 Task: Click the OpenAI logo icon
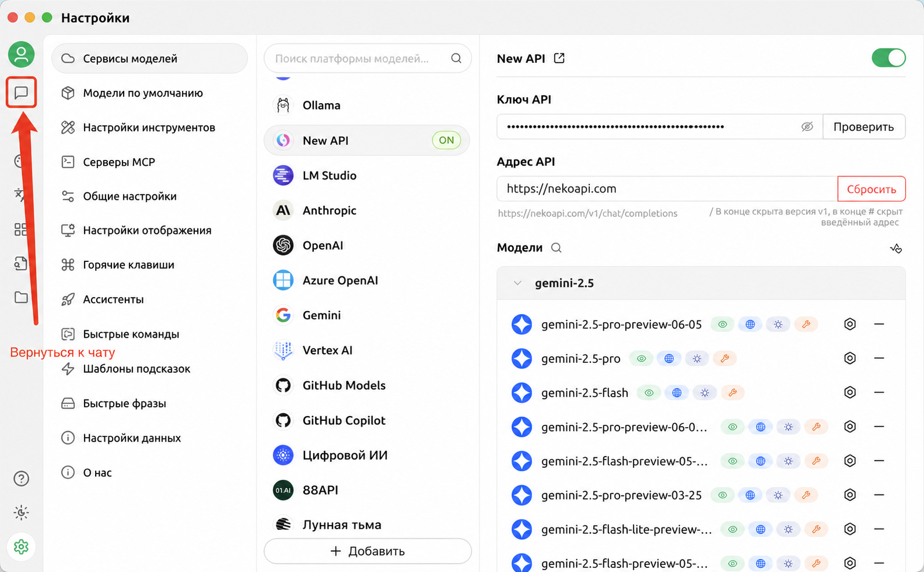click(283, 245)
